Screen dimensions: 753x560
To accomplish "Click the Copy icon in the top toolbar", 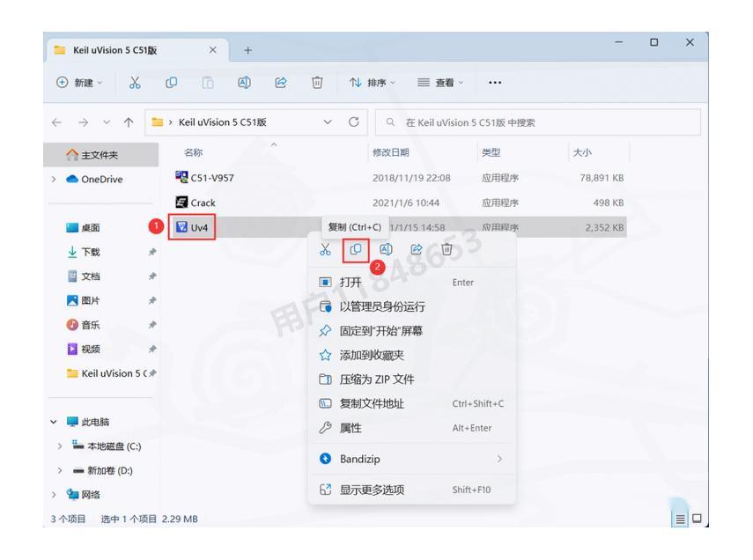I will tap(172, 83).
